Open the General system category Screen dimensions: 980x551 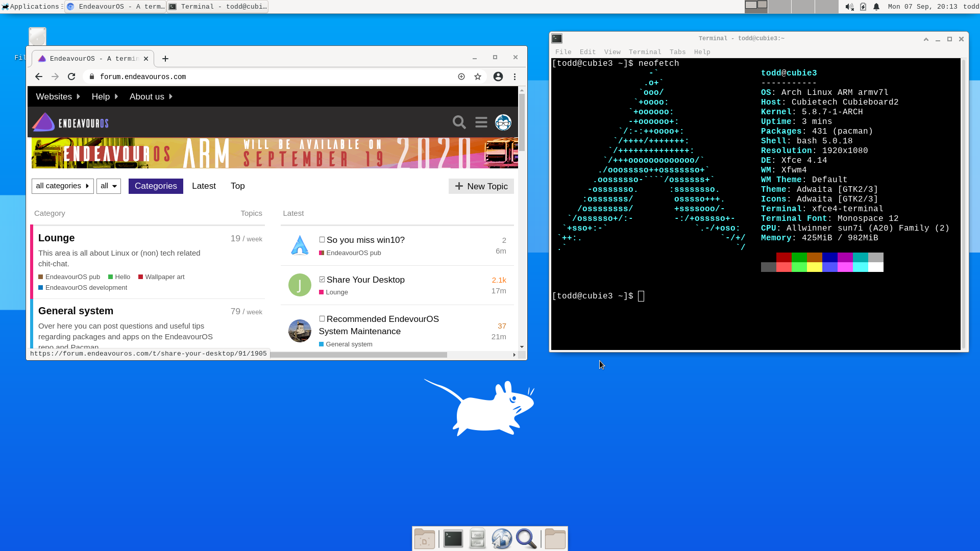tap(76, 311)
